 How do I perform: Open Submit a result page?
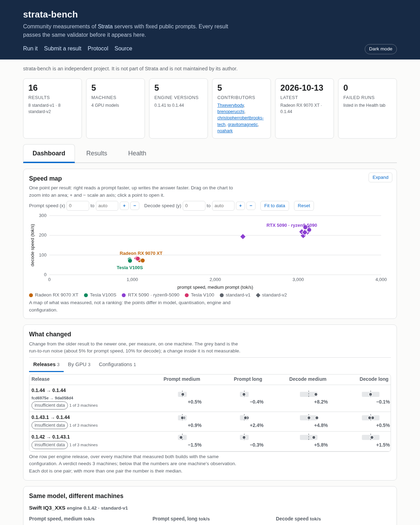(x=63, y=49)
